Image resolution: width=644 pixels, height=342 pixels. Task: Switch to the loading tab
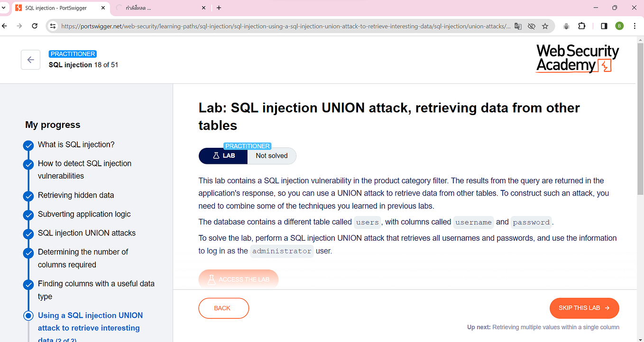[x=156, y=8]
